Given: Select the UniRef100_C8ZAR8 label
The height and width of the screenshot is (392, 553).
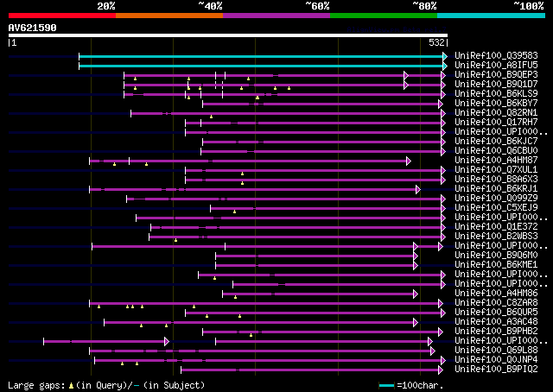Looking at the screenshot, I should click(496, 303).
